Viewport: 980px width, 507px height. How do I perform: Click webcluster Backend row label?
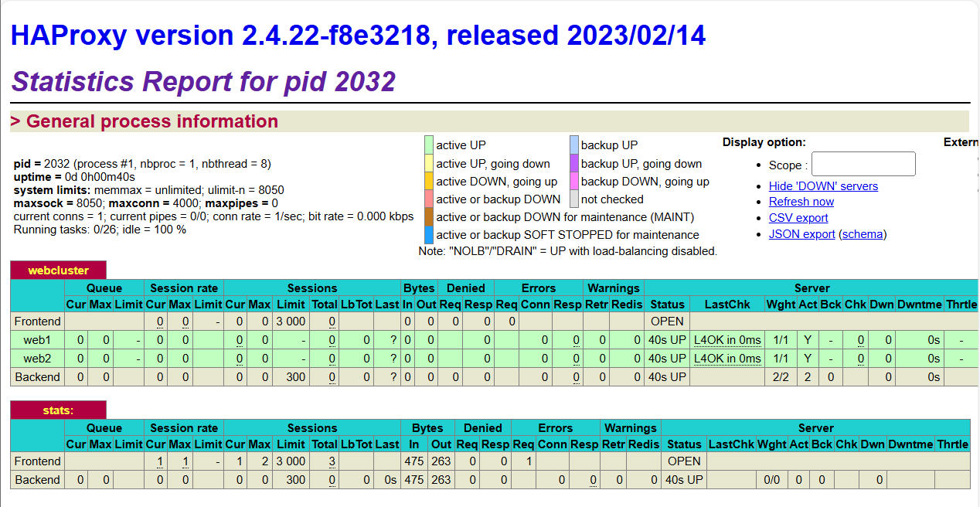(38, 377)
